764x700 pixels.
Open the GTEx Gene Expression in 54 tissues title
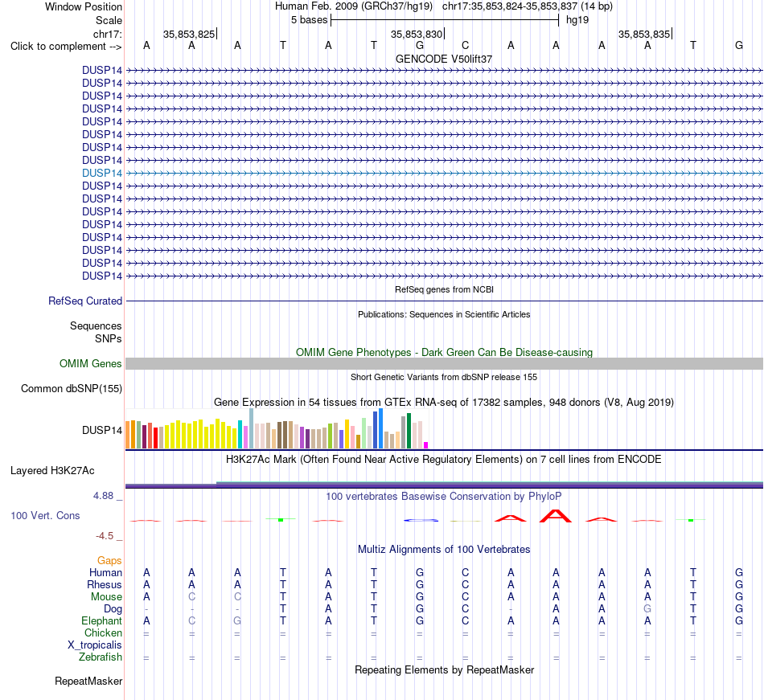(444, 403)
